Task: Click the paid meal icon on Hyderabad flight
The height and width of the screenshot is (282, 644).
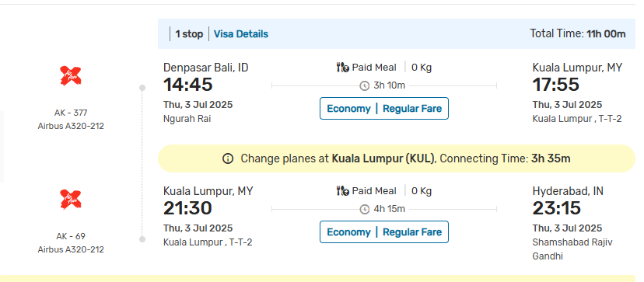Action: click(x=342, y=191)
